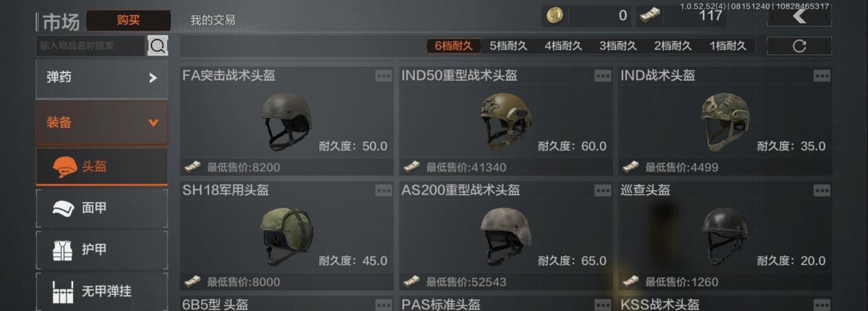Open the 护甲 equipment subcategory
The width and height of the screenshot is (868, 311).
(x=102, y=250)
